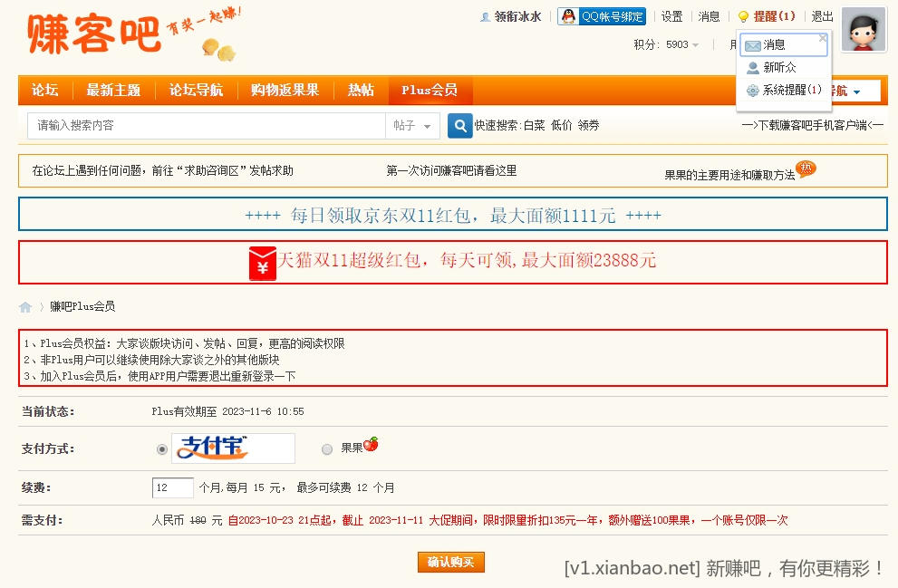This screenshot has height=588, width=898.
Task: Click the home icon in the breadcrumb
Action: coord(25,307)
